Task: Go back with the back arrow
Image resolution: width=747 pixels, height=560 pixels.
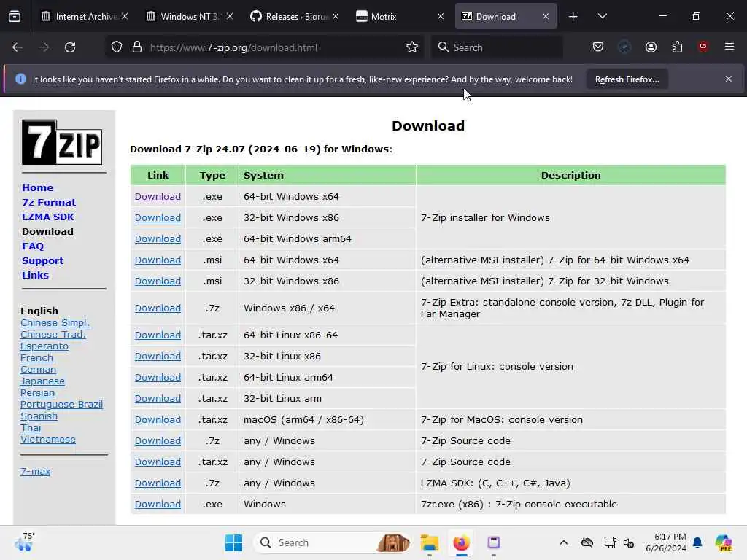Action: [x=18, y=47]
